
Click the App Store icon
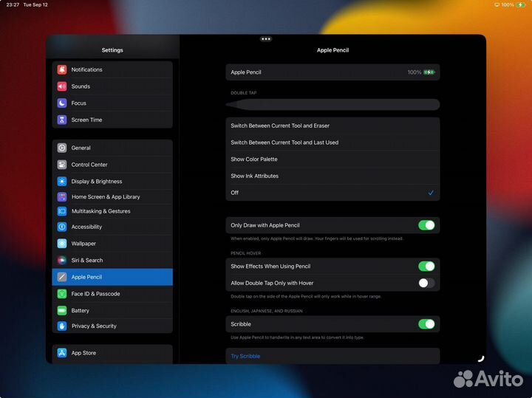62,353
